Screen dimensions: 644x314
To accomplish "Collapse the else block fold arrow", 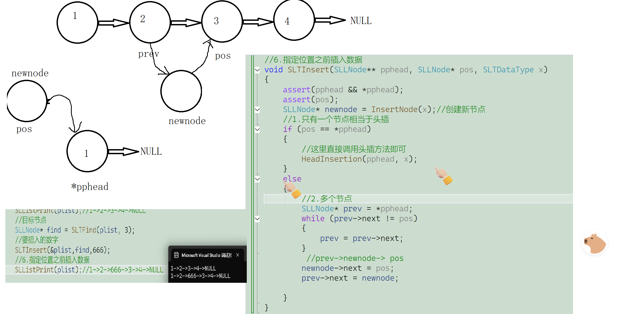I will (x=257, y=179).
